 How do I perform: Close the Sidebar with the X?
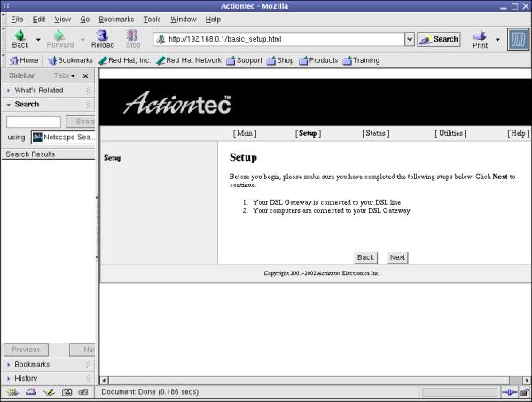(x=85, y=75)
